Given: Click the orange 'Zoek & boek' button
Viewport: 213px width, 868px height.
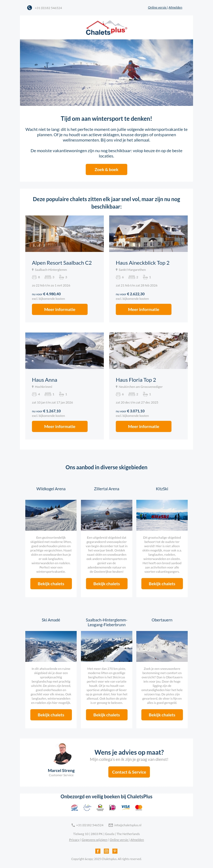Looking at the screenshot, I should [106, 169].
